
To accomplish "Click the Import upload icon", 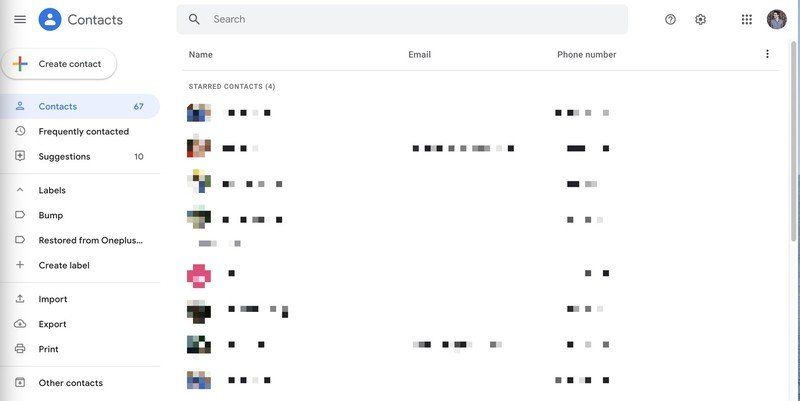I will click(20, 299).
